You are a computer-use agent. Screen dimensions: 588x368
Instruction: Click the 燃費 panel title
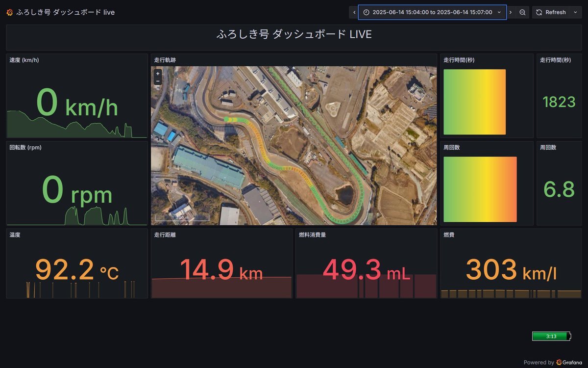[x=449, y=235]
